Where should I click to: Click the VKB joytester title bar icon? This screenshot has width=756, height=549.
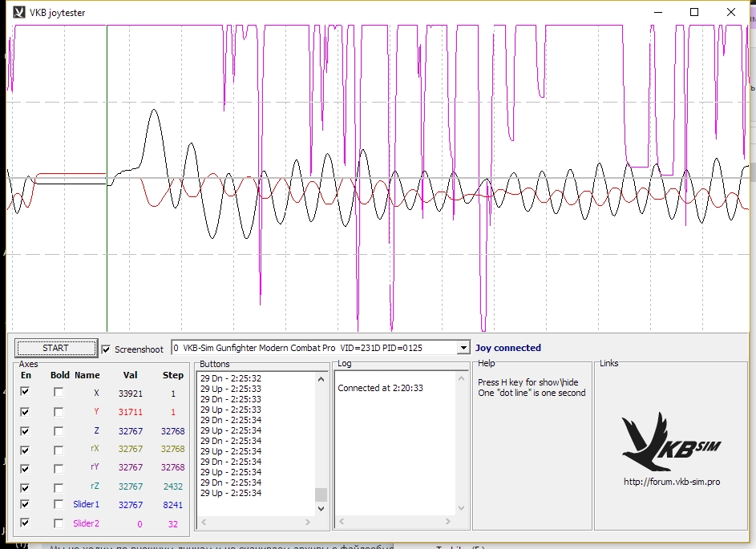coord(19,12)
